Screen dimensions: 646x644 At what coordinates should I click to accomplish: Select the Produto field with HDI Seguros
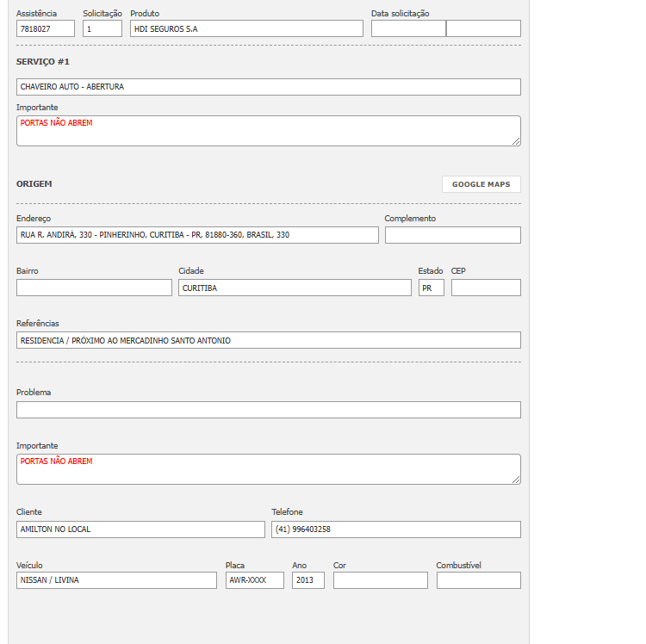click(x=246, y=28)
